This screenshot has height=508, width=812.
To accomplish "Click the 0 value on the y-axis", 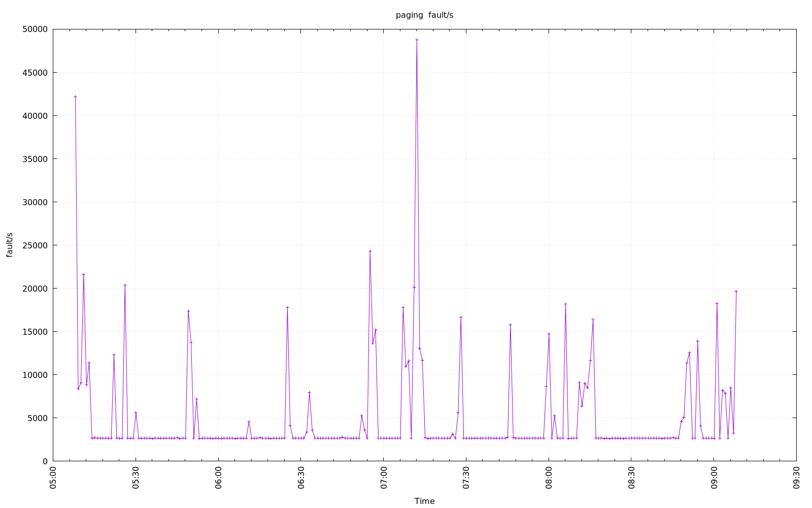I will (x=45, y=461).
